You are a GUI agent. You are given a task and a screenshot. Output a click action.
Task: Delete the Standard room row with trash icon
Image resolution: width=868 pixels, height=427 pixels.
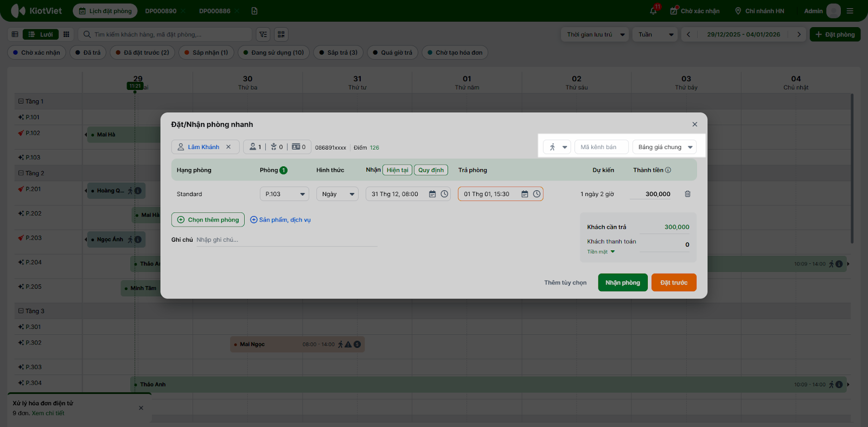(687, 194)
